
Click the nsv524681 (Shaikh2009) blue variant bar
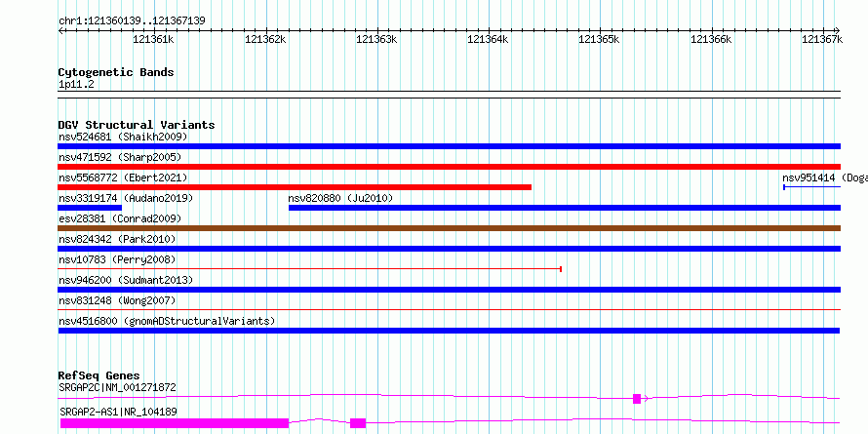coord(449,146)
